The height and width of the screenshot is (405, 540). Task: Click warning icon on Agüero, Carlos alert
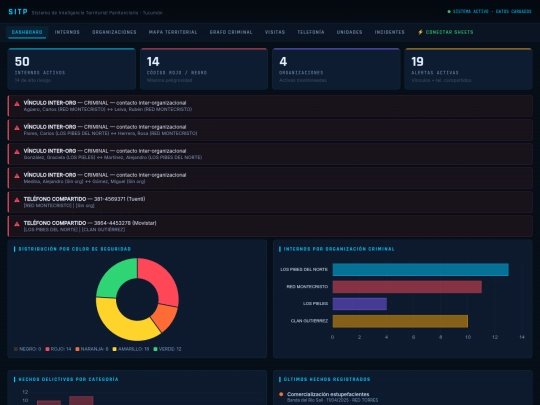(17, 104)
